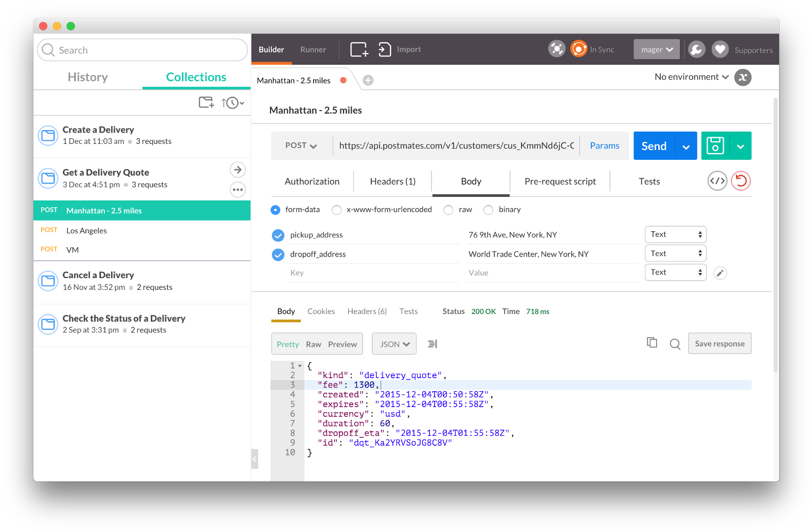Open the collections sort order dropdown
The height and width of the screenshot is (532, 812).
233,103
